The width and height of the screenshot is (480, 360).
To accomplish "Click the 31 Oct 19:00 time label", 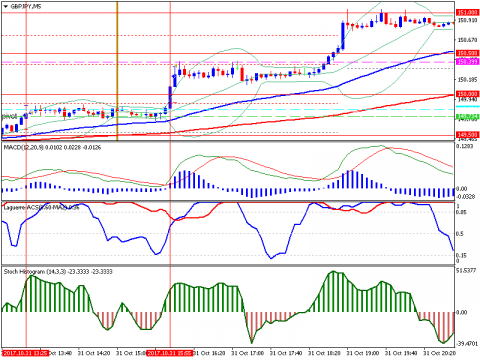I will [363, 353].
